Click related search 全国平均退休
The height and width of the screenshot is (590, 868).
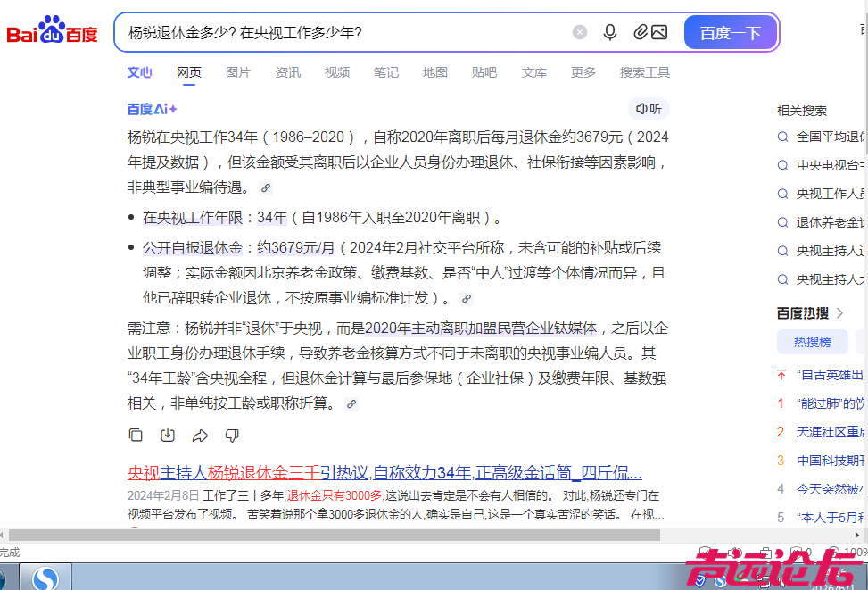click(x=831, y=137)
